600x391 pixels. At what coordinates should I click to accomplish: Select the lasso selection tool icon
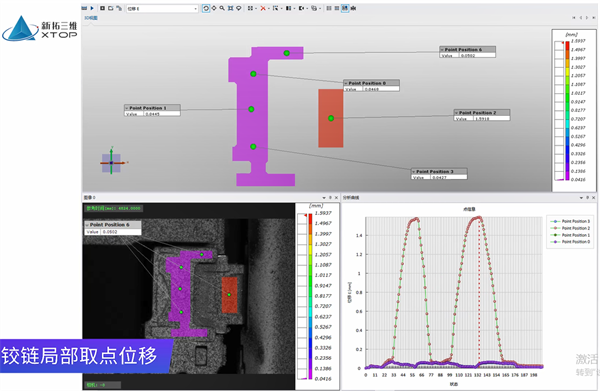point(238,8)
